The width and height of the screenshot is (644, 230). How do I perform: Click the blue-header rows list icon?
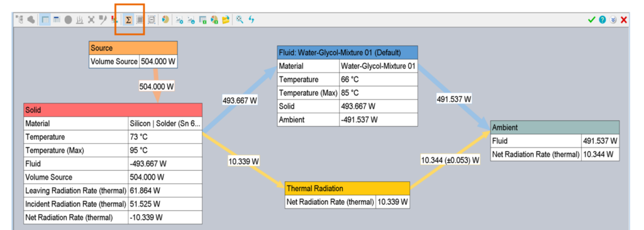tap(57, 20)
